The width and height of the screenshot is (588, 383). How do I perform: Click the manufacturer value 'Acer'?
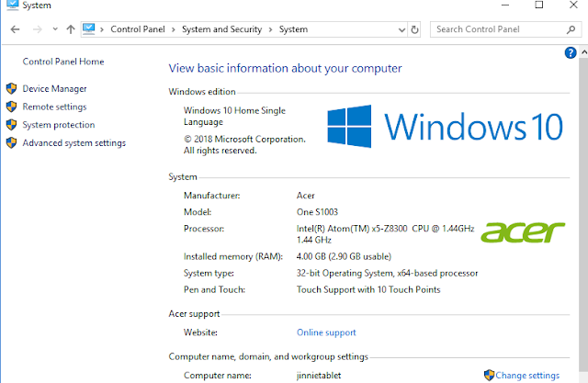point(306,196)
